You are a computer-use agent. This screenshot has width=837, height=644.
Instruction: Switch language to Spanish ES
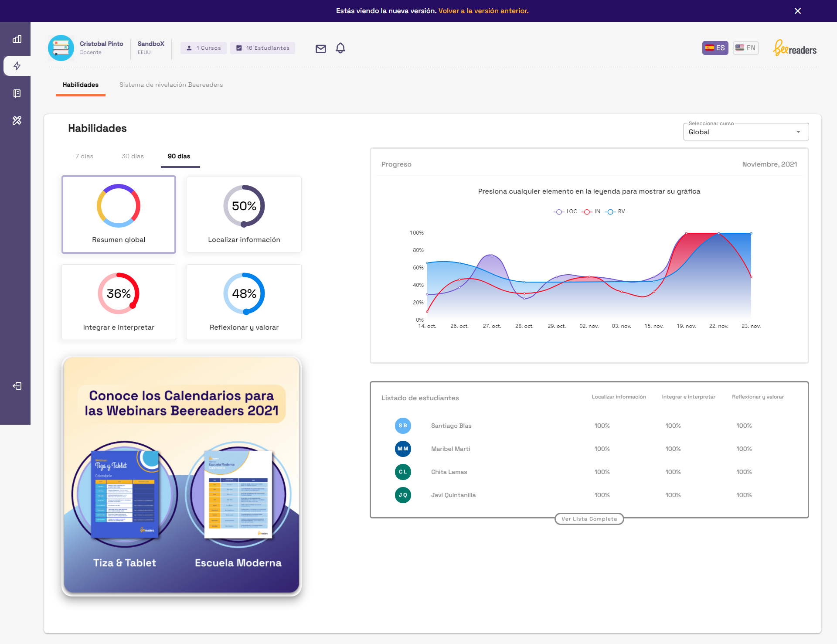pos(715,48)
